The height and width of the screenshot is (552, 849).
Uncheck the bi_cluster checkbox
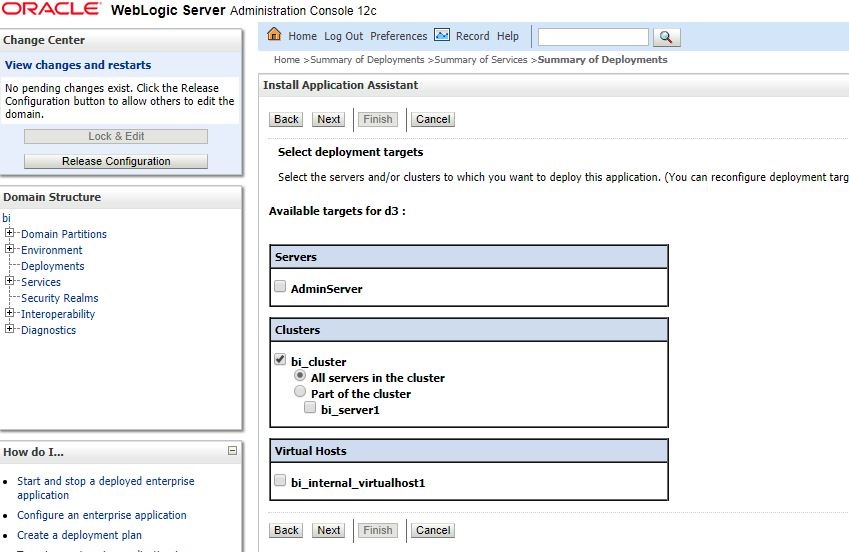click(280, 359)
